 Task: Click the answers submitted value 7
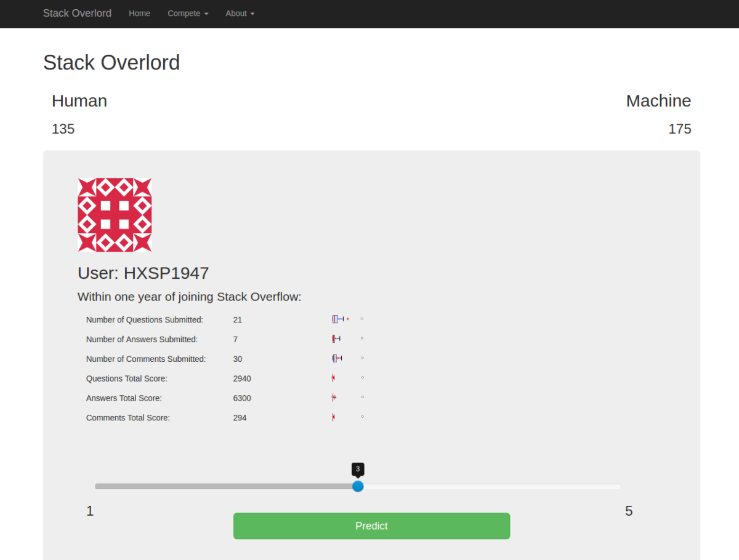pos(236,340)
